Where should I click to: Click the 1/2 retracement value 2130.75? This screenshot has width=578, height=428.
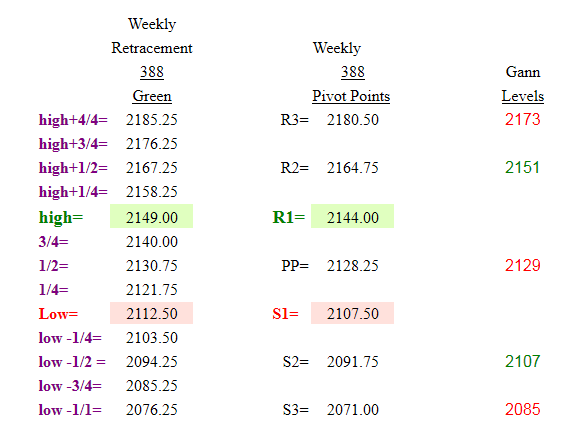pyautogui.click(x=152, y=266)
